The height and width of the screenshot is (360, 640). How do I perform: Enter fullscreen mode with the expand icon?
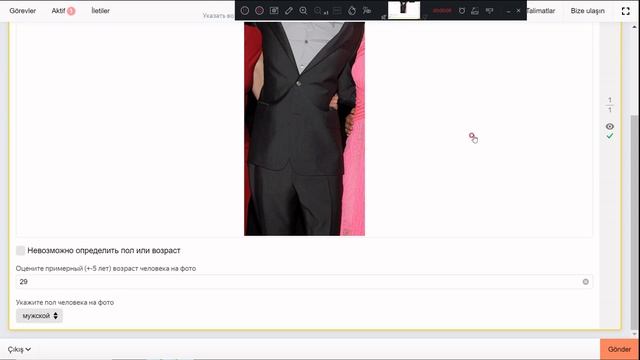pyautogui.click(x=626, y=11)
